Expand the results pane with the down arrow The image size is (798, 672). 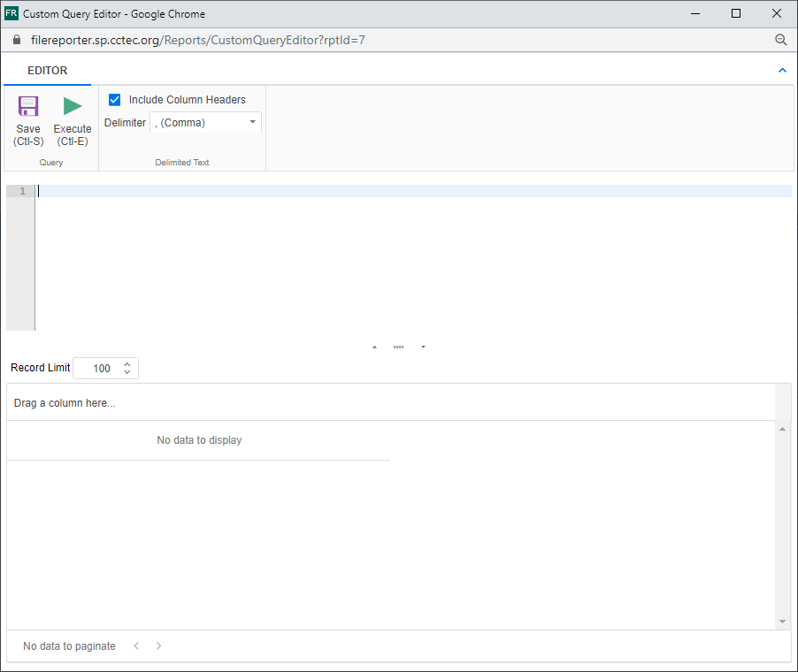tap(423, 347)
